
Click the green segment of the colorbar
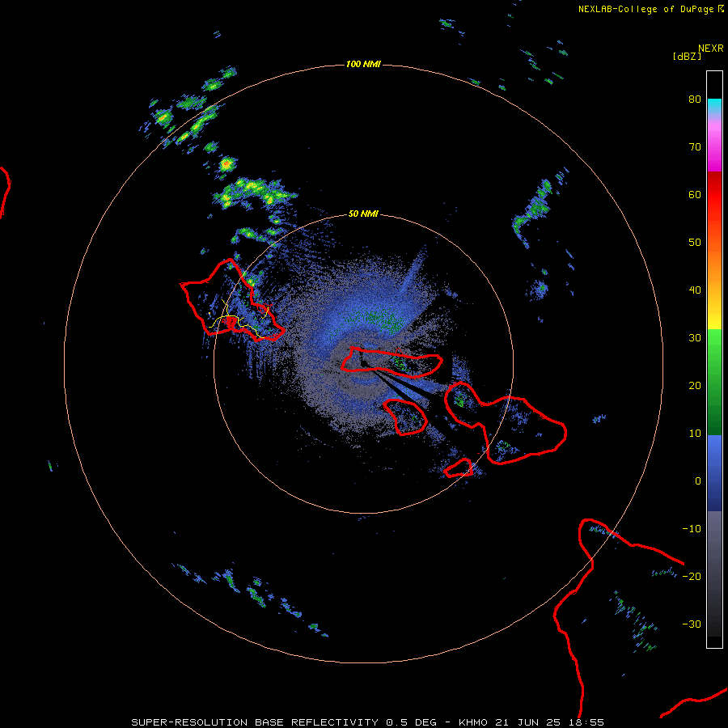[x=714, y=382]
